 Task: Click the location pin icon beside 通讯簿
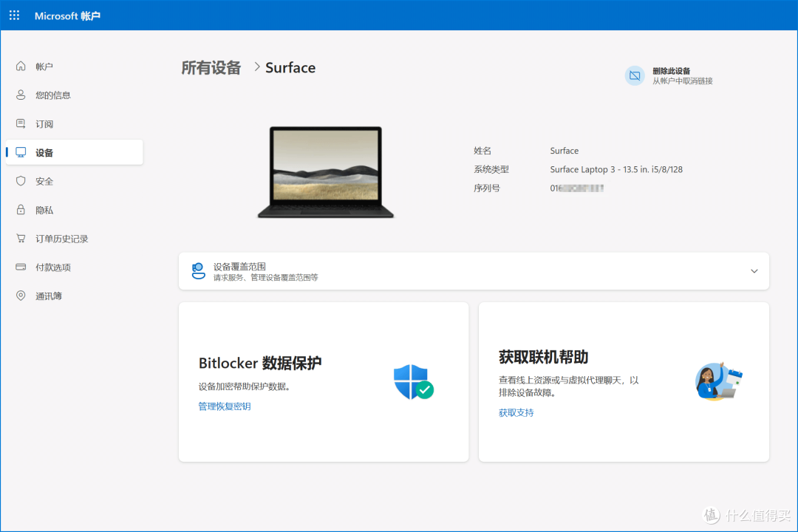pyautogui.click(x=21, y=296)
